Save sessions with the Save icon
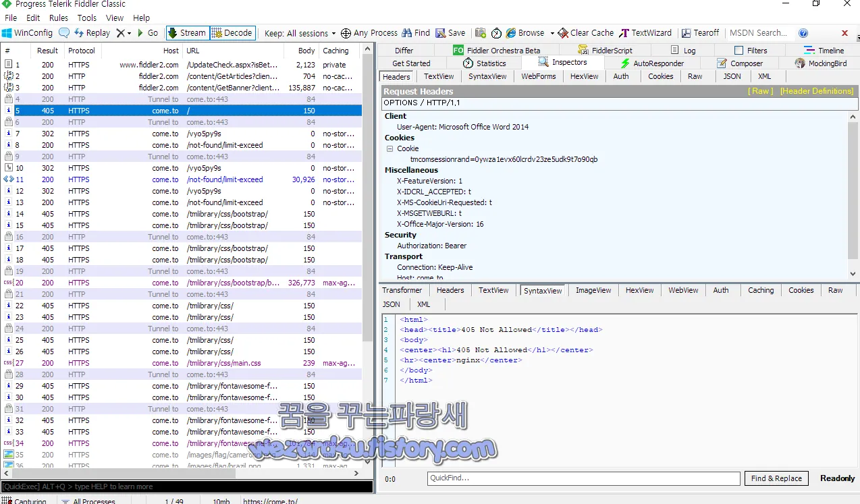The image size is (860, 504). coord(450,32)
